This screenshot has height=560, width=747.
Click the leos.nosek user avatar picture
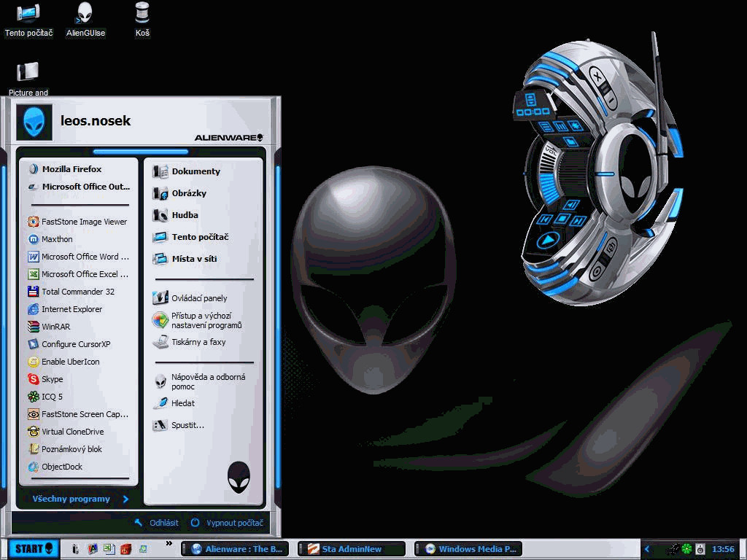click(34, 122)
